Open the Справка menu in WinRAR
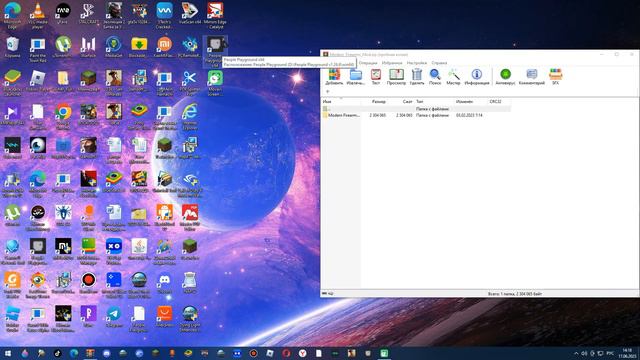This screenshot has height=360, width=640. (x=439, y=63)
